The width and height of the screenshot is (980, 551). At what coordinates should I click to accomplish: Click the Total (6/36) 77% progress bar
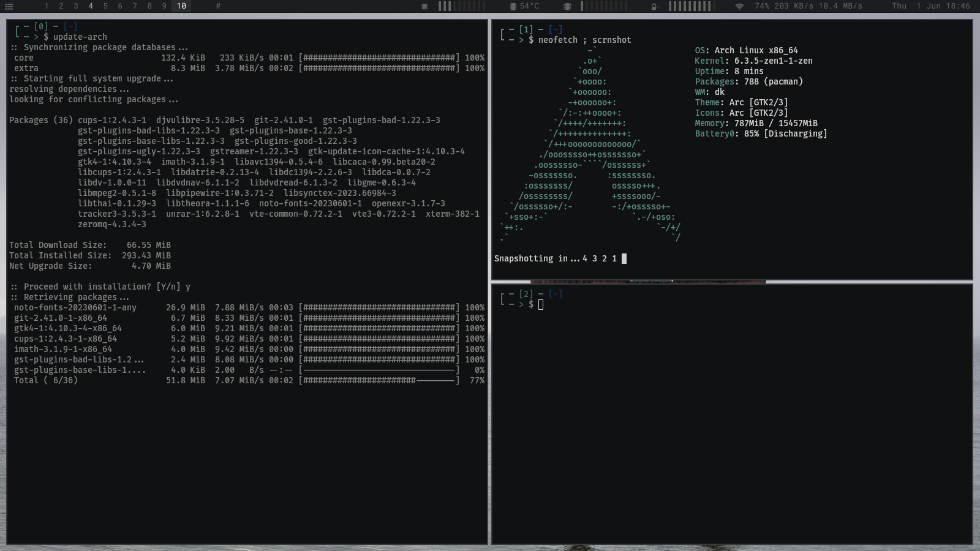pyautogui.click(x=379, y=380)
